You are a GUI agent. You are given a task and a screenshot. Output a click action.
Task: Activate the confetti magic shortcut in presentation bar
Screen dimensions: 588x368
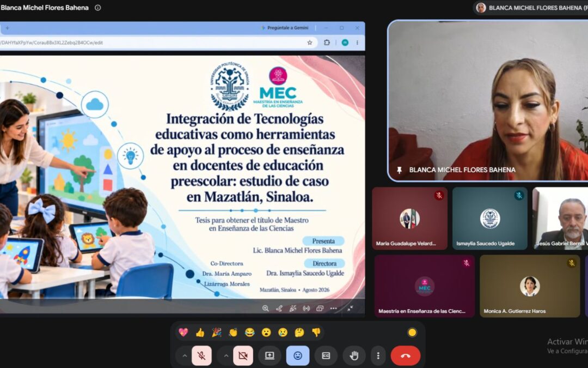[293, 308]
